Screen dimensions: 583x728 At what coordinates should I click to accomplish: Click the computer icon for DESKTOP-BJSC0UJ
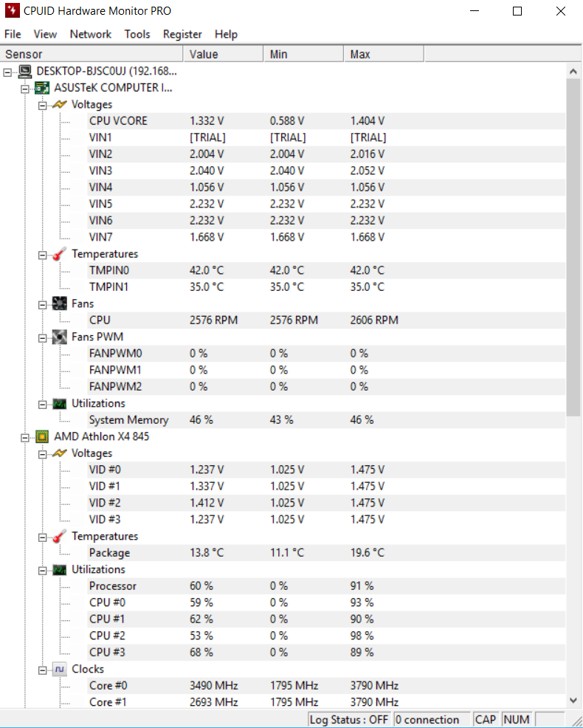click(x=25, y=71)
